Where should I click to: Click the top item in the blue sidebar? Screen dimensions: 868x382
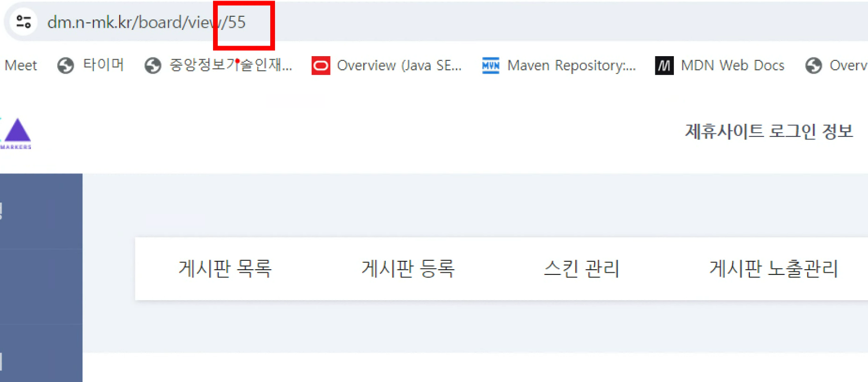(x=41, y=211)
